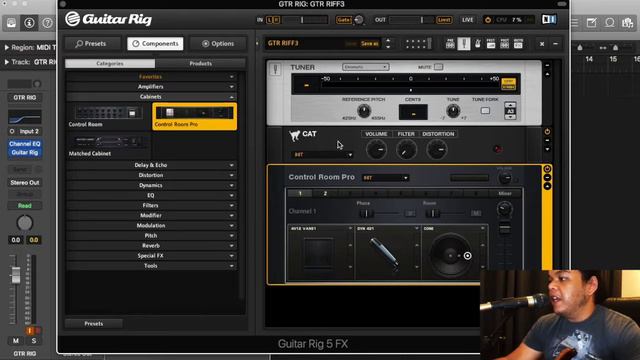Toggle the Tuner MUTE checkbox
The width and height of the screenshot is (640, 360).
[438, 67]
